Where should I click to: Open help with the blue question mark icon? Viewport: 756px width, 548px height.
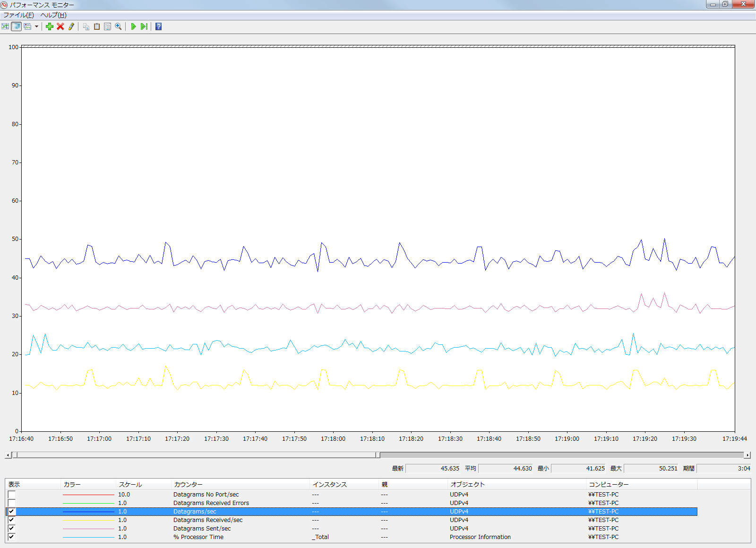[159, 26]
